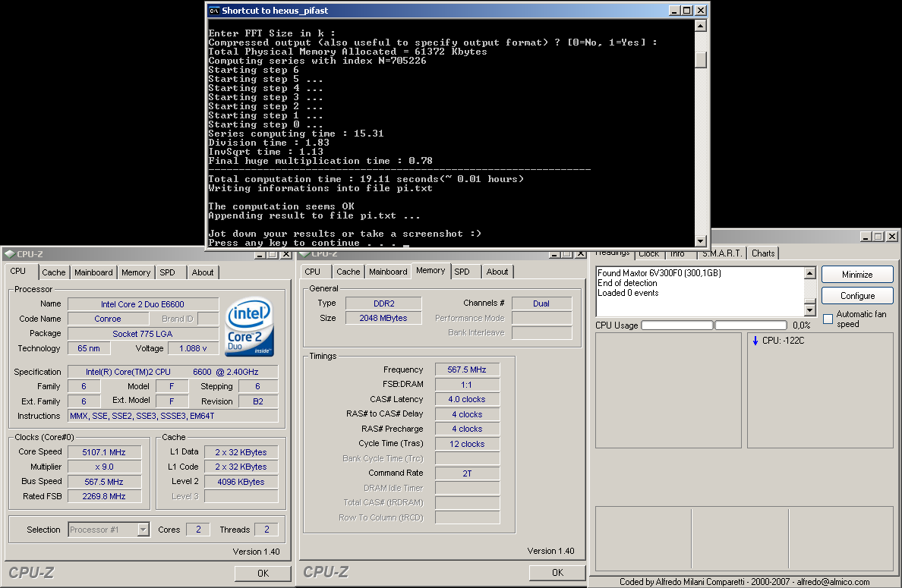Image resolution: width=902 pixels, height=588 pixels.
Task: Click the command prompt title bar icon
Action: (214, 11)
